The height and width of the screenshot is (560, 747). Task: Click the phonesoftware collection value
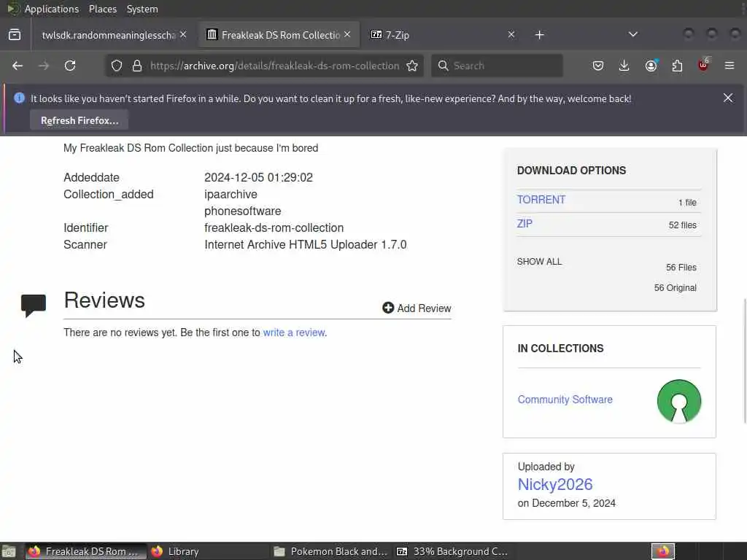[242, 211]
